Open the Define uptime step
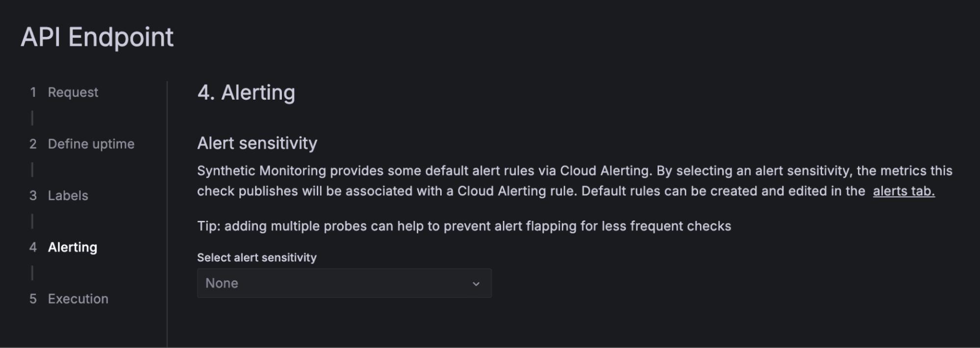This screenshot has width=980, height=348. pos(90,144)
